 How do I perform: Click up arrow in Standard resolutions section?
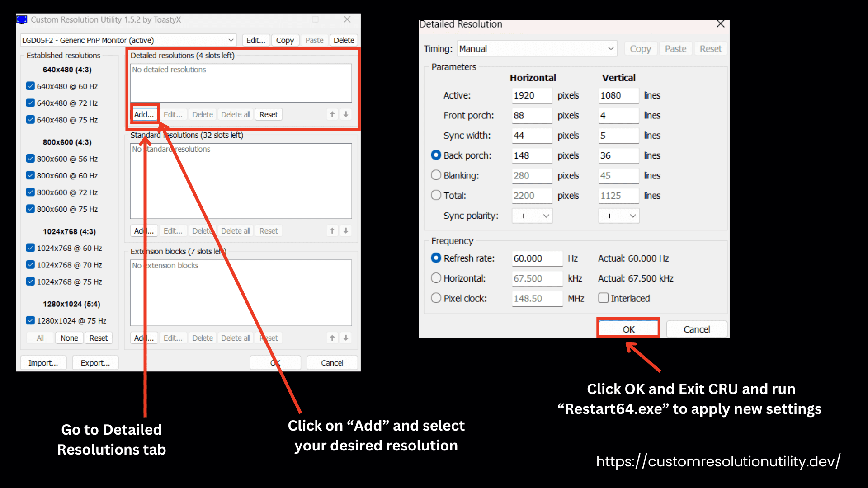tap(332, 230)
